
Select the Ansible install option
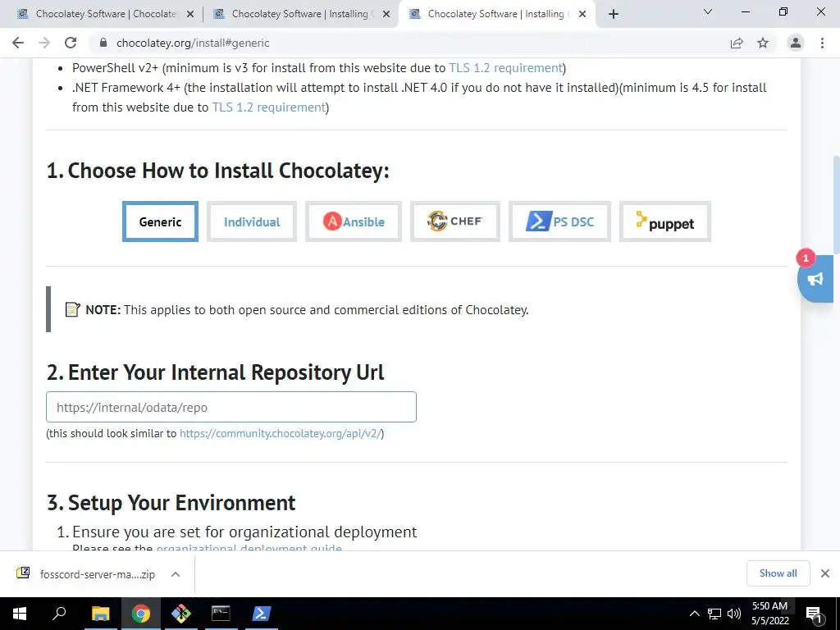coord(354,221)
